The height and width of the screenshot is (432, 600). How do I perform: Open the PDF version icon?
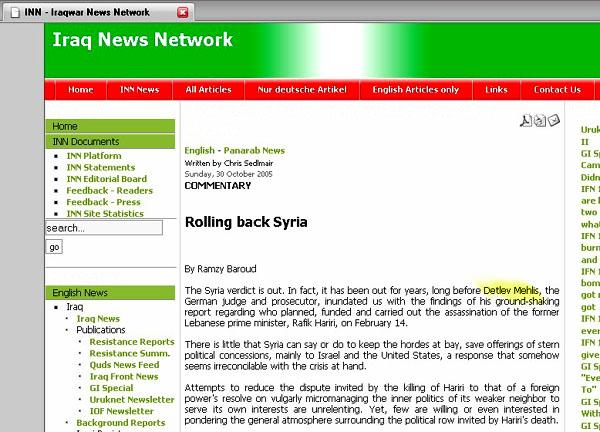click(525, 121)
